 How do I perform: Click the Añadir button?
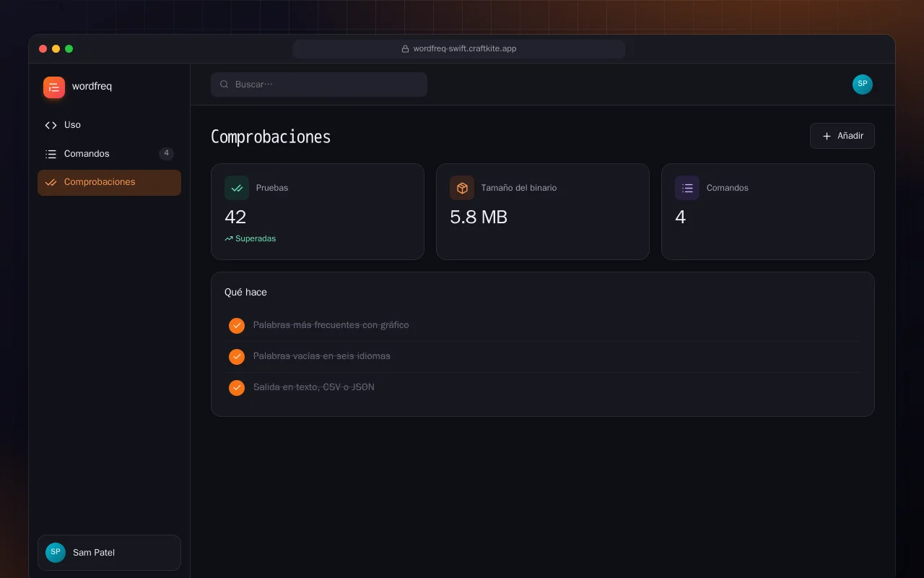pyautogui.click(x=842, y=136)
